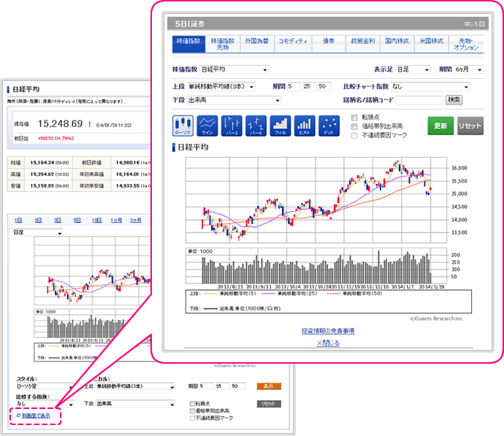
Task: Switch to the 先物・オプション tab
Action: click(466, 44)
